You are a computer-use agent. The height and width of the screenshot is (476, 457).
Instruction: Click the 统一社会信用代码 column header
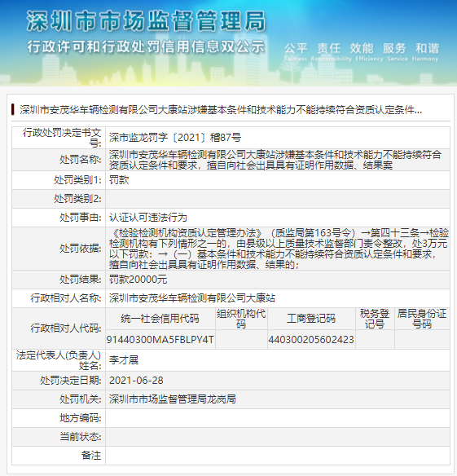(x=160, y=319)
